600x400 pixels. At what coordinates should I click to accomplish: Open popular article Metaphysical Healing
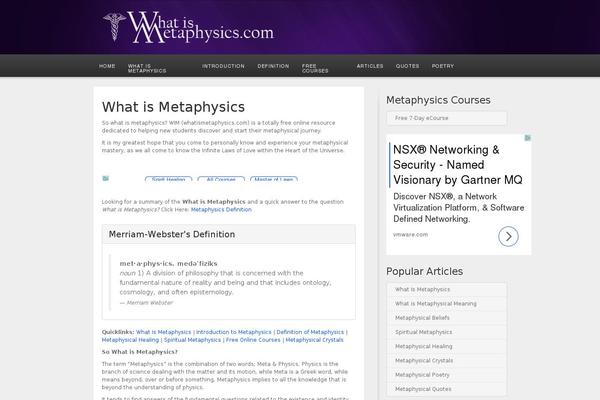pyautogui.click(x=447, y=346)
